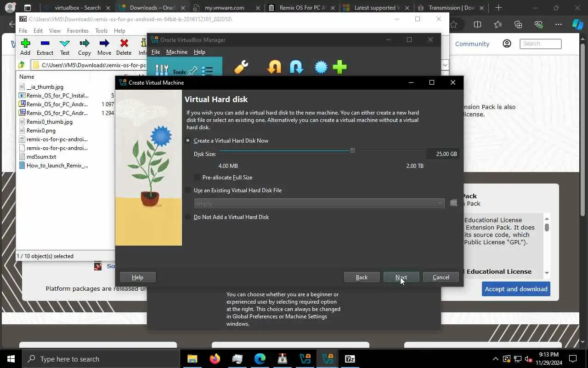Screen dimensions: 588x368
Task: Open the existing disk file dropdown
Action: [319, 203]
